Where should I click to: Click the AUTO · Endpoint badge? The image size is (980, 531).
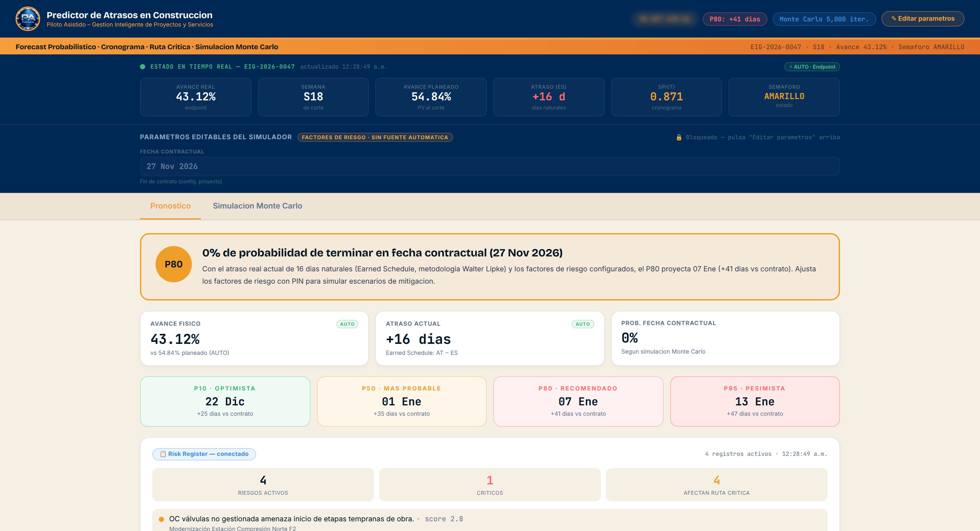pyautogui.click(x=812, y=67)
